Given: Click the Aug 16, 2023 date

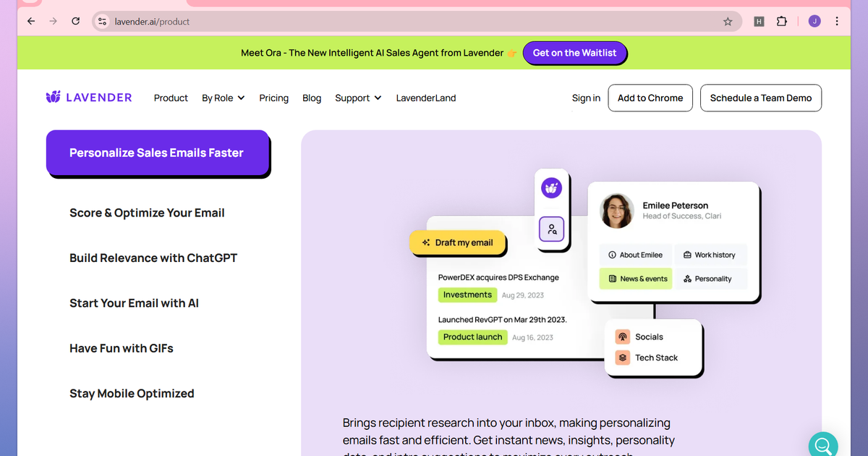Looking at the screenshot, I should (533, 337).
